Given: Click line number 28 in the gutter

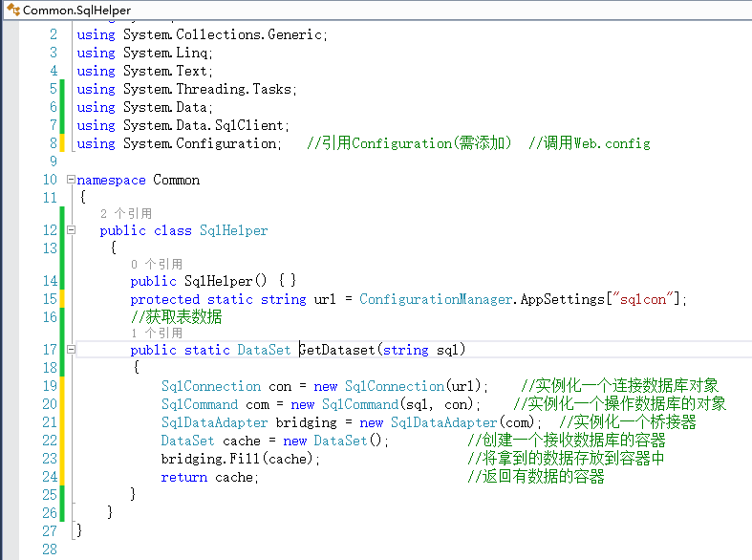Looking at the screenshot, I should pyautogui.click(x=50, y=549).
